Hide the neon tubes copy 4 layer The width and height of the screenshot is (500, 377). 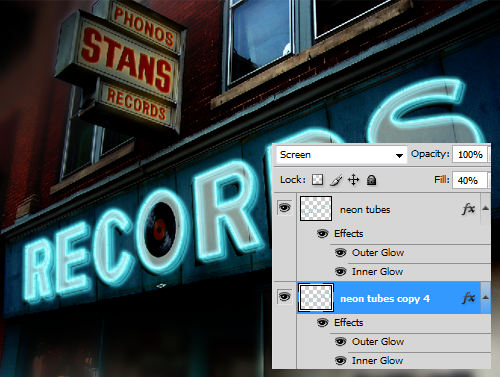(x=284, y=296)
